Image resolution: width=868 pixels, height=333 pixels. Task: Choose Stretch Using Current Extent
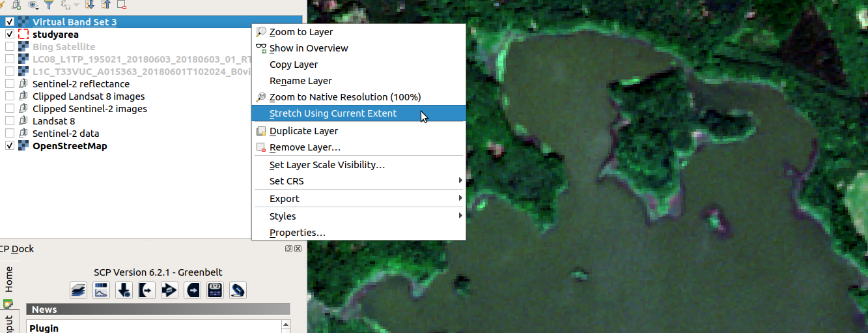[359, 113]
